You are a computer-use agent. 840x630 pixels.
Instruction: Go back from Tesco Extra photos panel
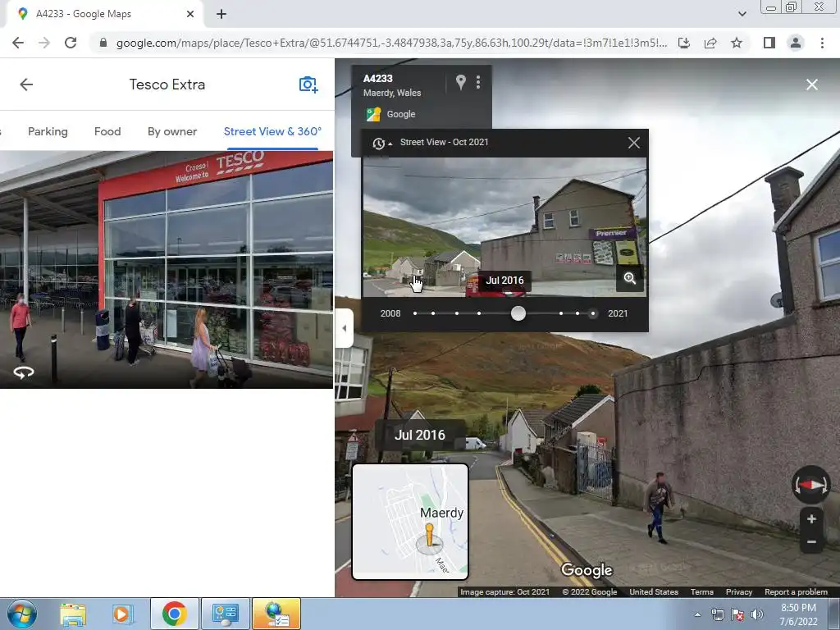(26, 84)
